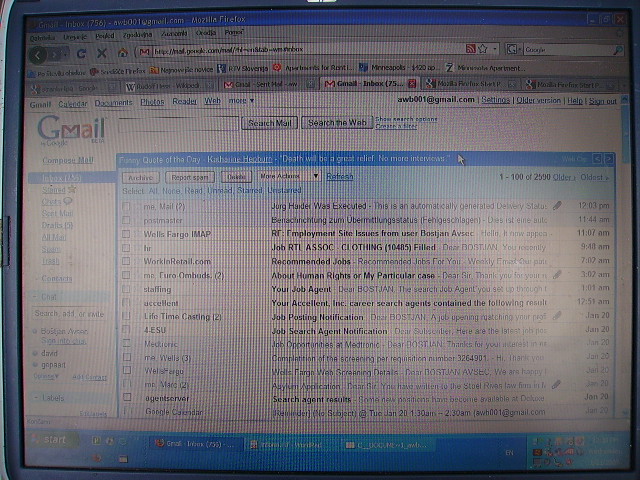Switch to Gmail Sent Mail tab

coord(269,84)
